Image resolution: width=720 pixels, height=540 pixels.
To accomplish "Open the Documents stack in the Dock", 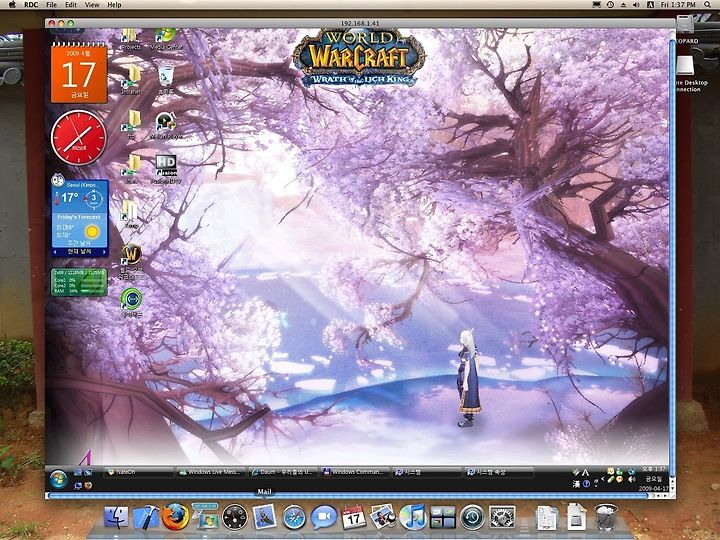I will 546,518.
